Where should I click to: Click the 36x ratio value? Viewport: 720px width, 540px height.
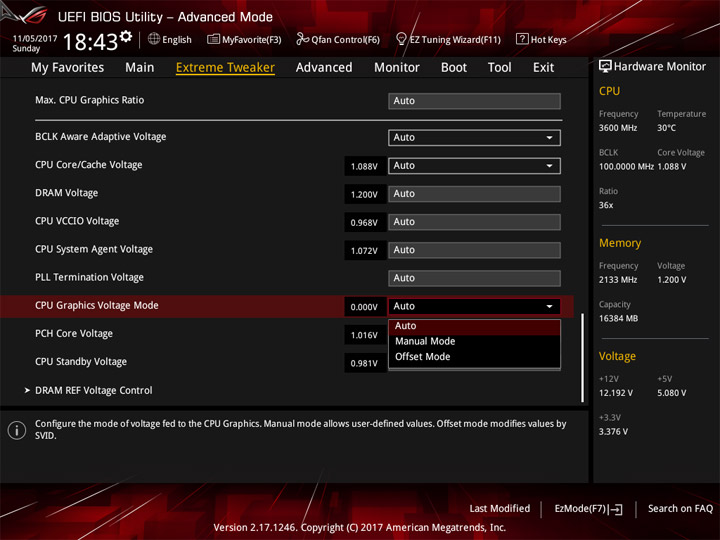tap(606, 205)
